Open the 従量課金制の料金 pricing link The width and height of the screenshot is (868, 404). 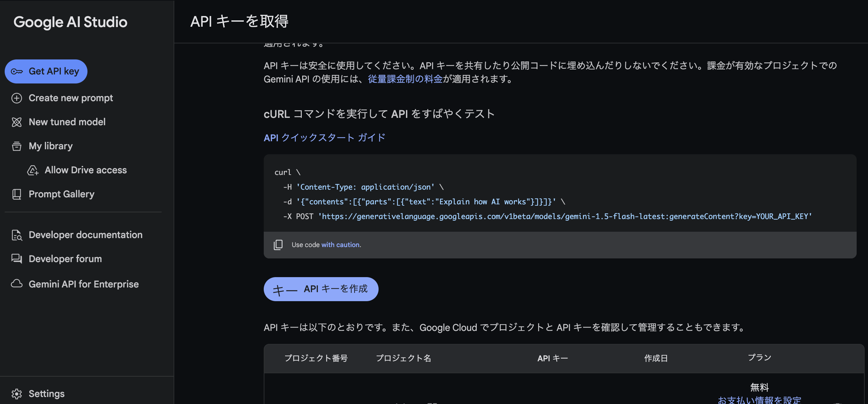(405, 79)
